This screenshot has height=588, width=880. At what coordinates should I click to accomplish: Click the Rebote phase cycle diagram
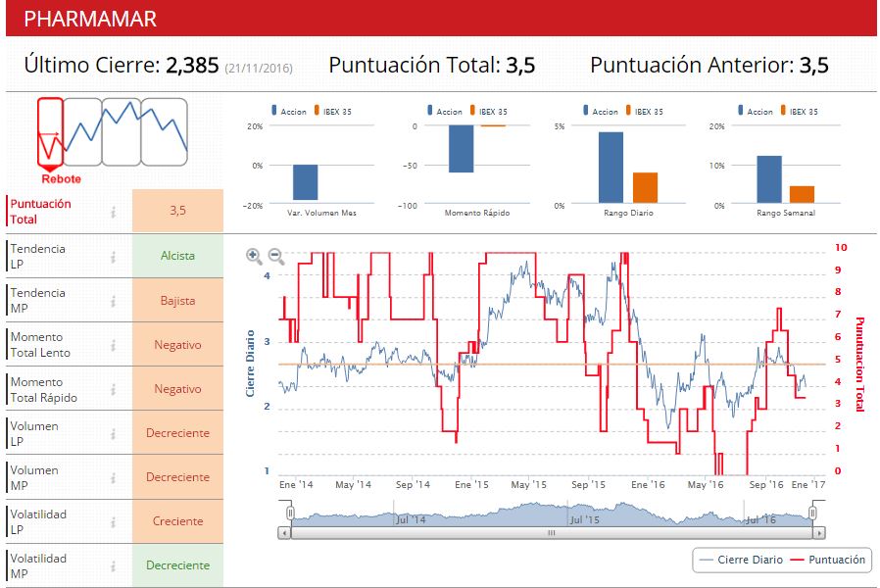(x=113, y=140)
